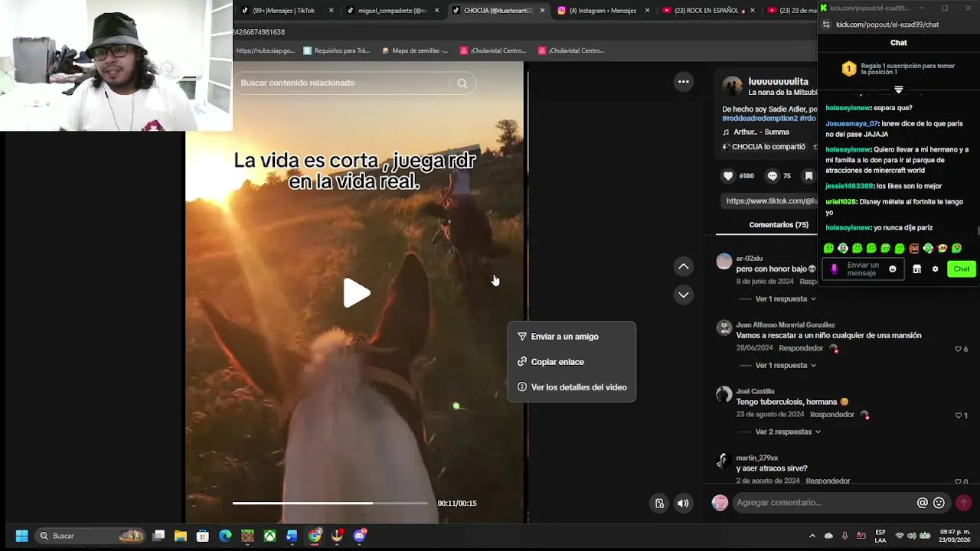Open Joel Castillo's profile avatar

tap(724, 395)
